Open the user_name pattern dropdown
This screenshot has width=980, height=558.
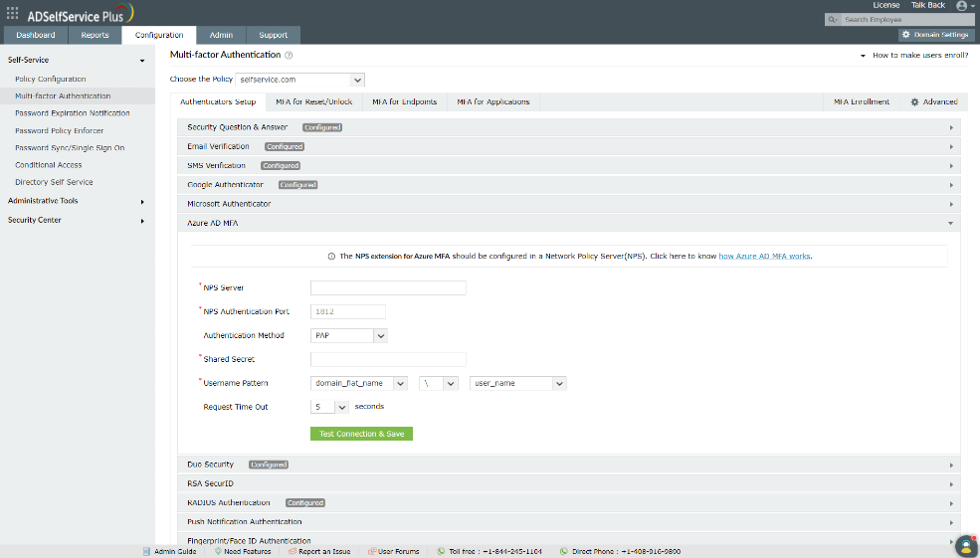coord(518,383)
